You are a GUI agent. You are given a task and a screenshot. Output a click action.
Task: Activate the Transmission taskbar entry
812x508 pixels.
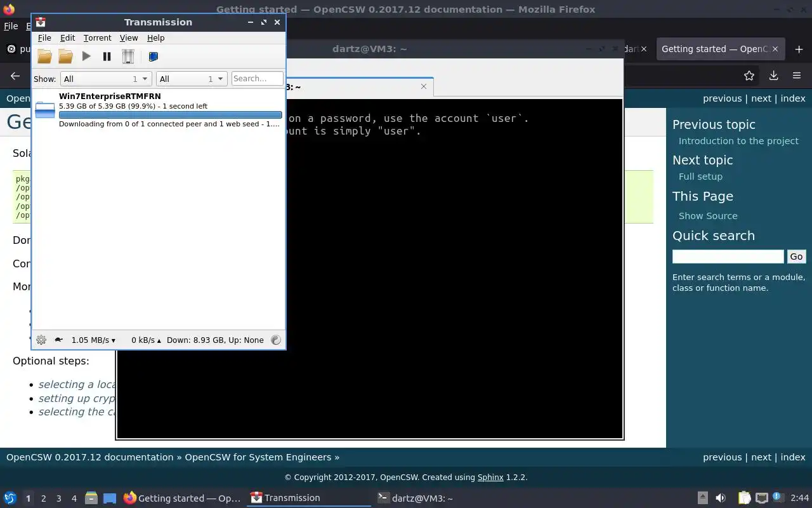[310, 498]
